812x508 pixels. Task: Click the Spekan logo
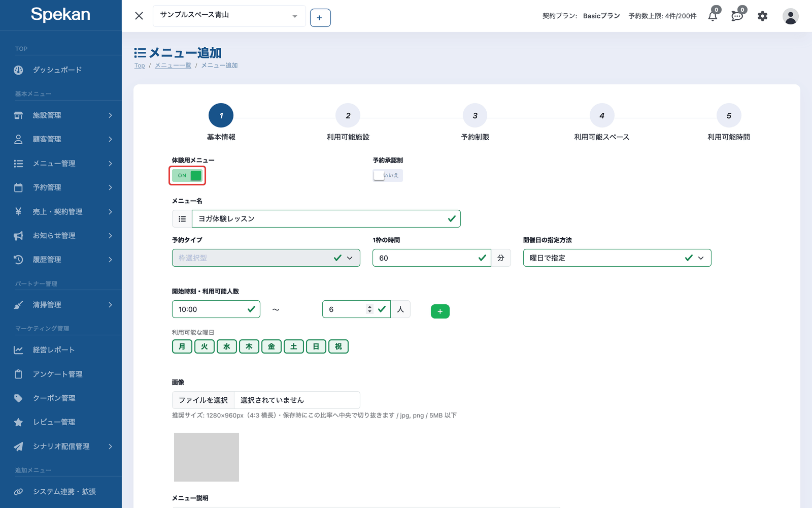60,15
